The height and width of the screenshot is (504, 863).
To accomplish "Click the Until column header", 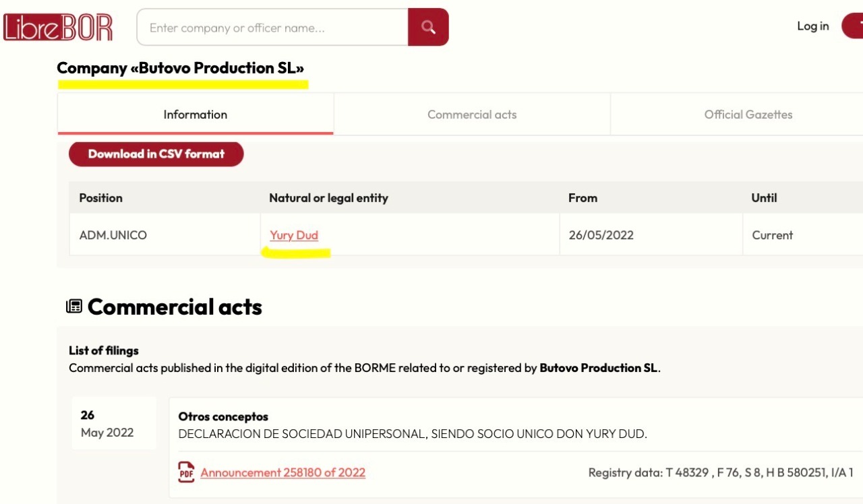I will [765, 198].
